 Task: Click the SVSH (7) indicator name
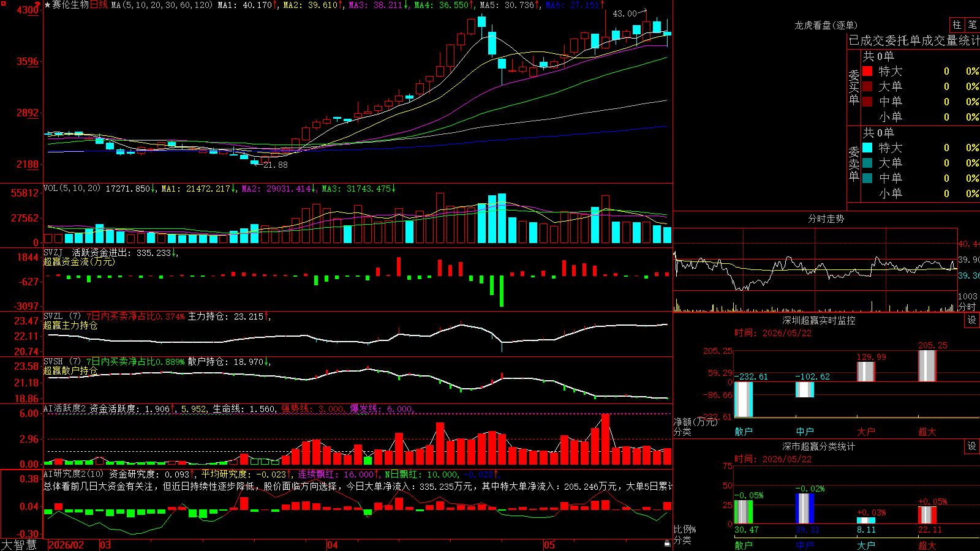pyautogui.click(x=62, y=362)
